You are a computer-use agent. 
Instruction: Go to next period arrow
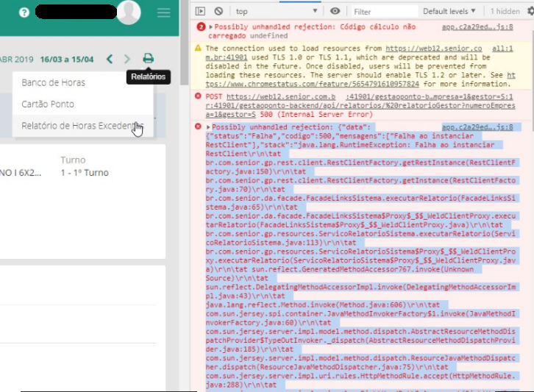tap(127, 59)
